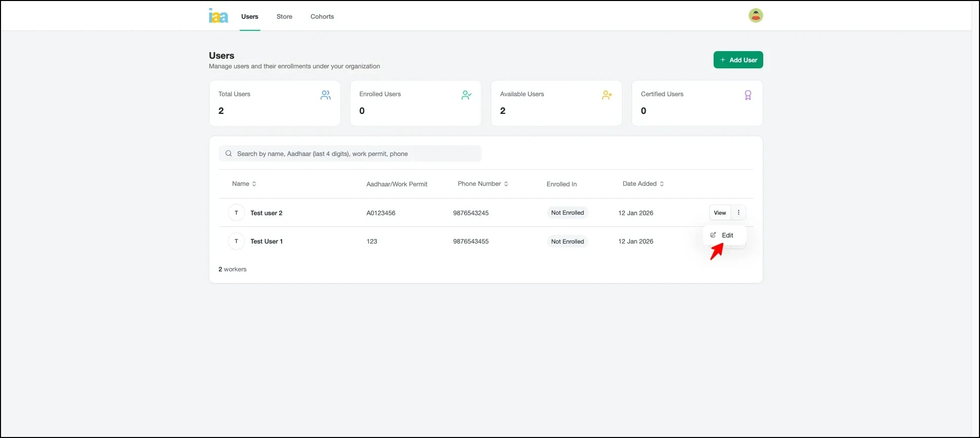This screenshot has width=980, height=438.
Task: Choose Edit from the row context menu
Action: [x=724, y=235]
